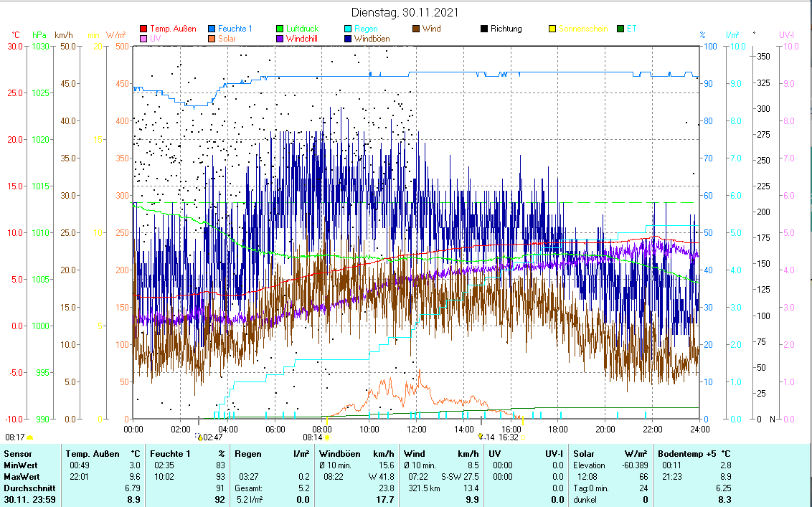The width and height of the screenshot is (812, 507).
Task: Select the green Luftdruck legend marker
Action: click(280, 29)
